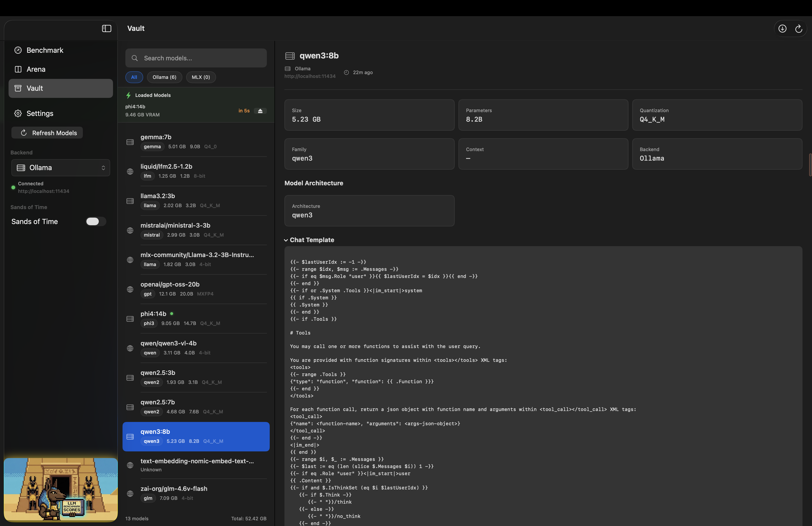Filter models by Ollama (6)
This screenshot has height=526, width=812.
pos(165,77)
